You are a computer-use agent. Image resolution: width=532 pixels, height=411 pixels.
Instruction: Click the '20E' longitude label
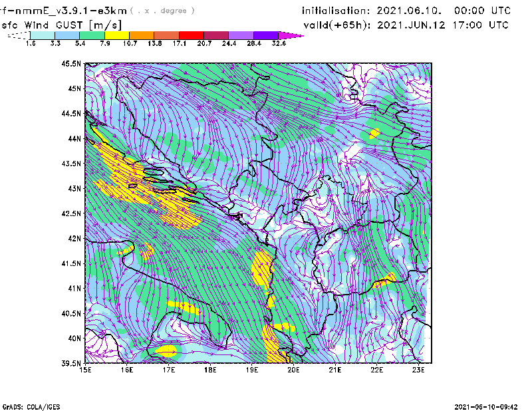pos(293,370)
